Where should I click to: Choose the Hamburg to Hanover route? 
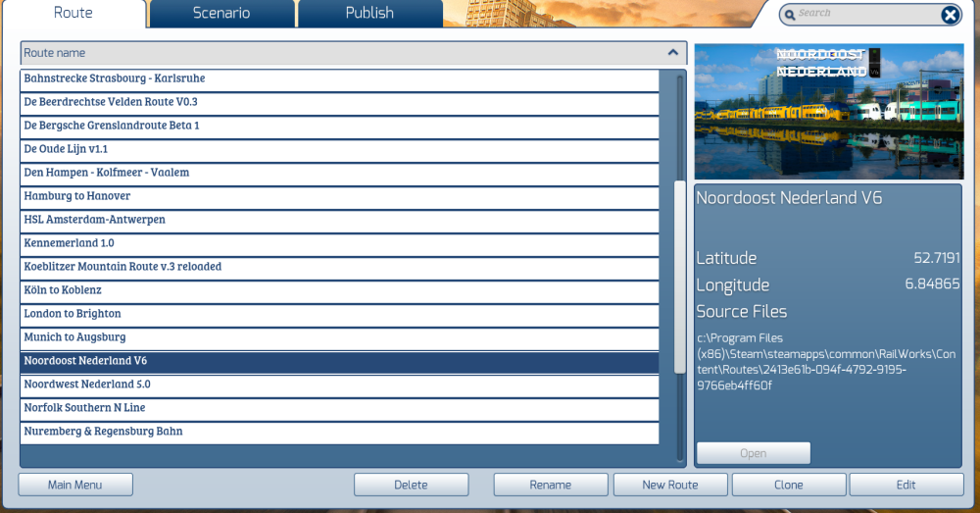pyautogui.click(x=339, y=196)
